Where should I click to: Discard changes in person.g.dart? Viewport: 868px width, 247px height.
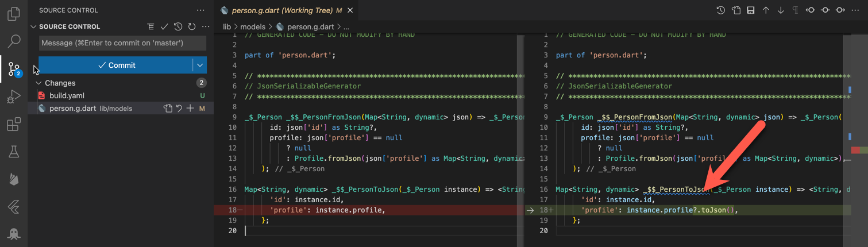[x=179, y=109]
